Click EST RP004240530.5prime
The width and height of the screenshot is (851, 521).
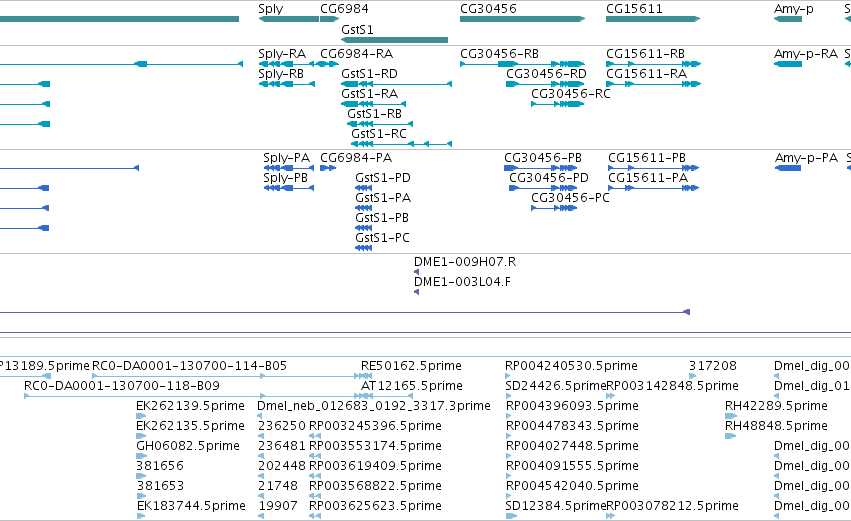pyautogui.click(x=571, y=366)
